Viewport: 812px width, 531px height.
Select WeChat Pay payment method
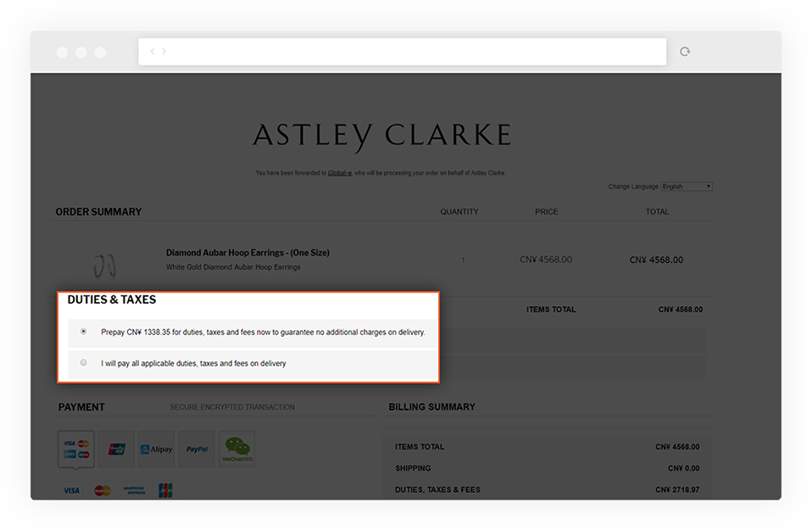(237, 449)
